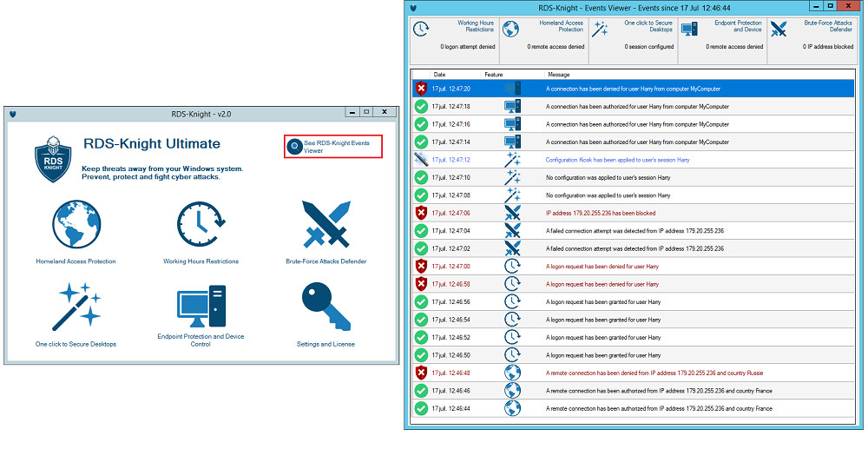
Task: Select One click to Secure Desktops summary tile
Action: tap(634, 41)
